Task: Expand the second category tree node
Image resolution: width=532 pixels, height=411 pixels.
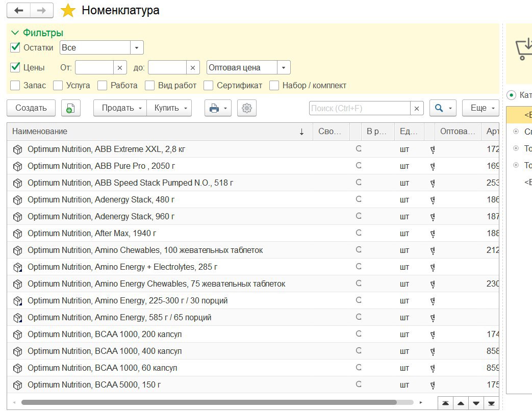Action: pyautogui.click(x=516, y=148)
